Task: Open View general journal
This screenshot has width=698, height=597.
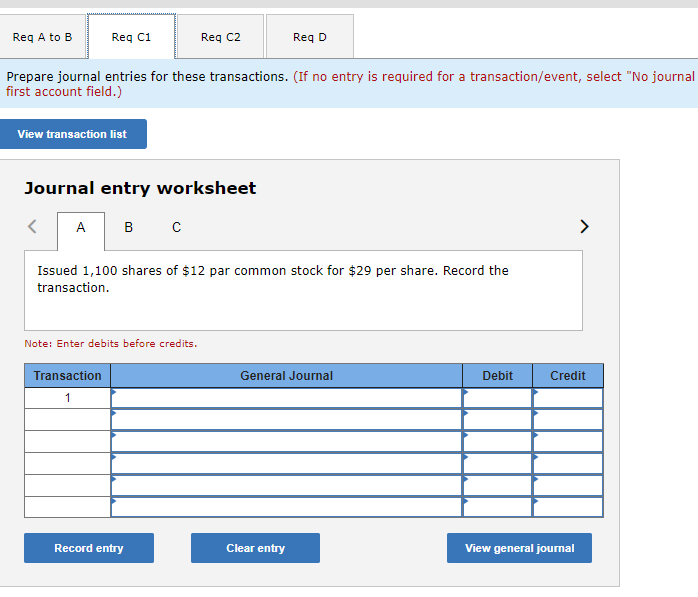Action: click(x=519, y=548)
